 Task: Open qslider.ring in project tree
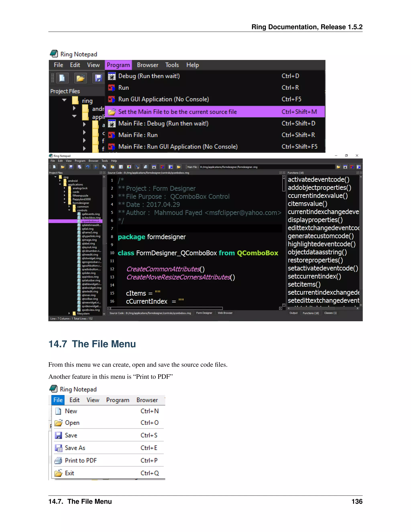point(89,273)
